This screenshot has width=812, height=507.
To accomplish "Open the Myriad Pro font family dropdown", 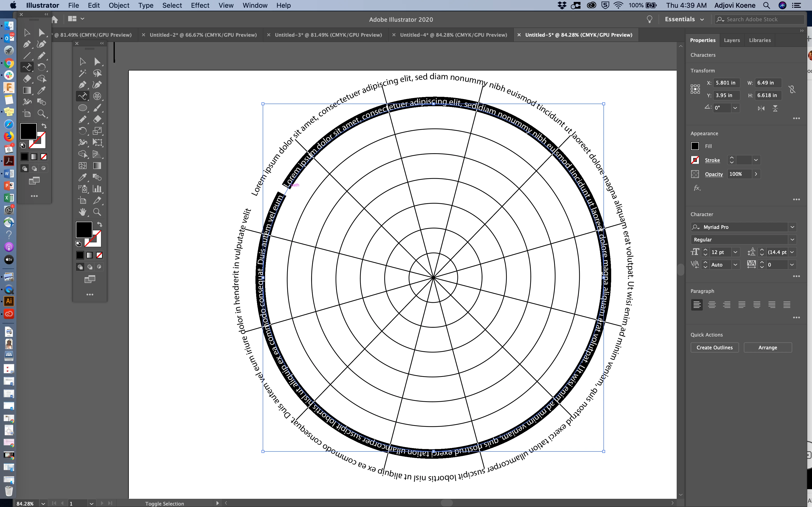I will tap(792, 227).
